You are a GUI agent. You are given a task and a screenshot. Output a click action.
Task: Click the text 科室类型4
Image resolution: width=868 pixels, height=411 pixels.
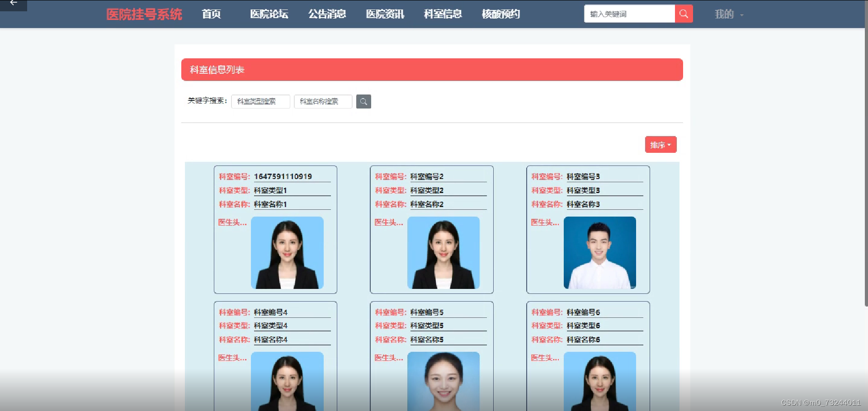coord(271,326)
